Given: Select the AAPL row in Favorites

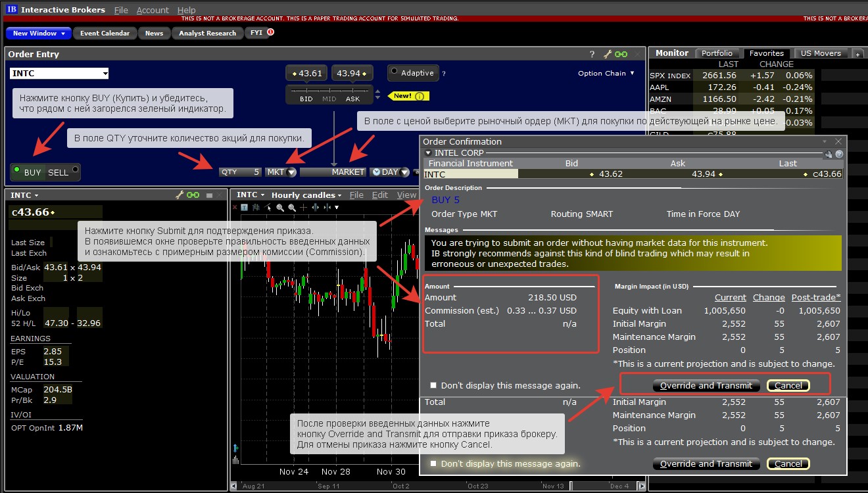Looking at the screenshot, I should click(731, 87).
